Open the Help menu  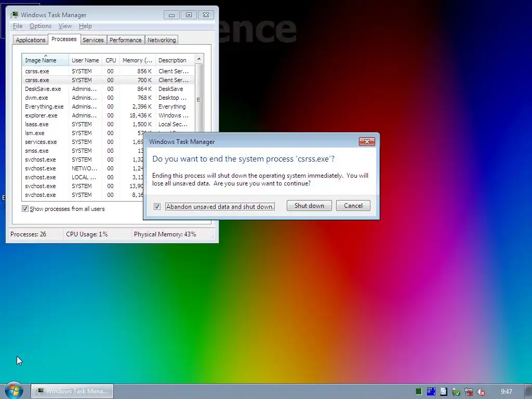(85, 26)
